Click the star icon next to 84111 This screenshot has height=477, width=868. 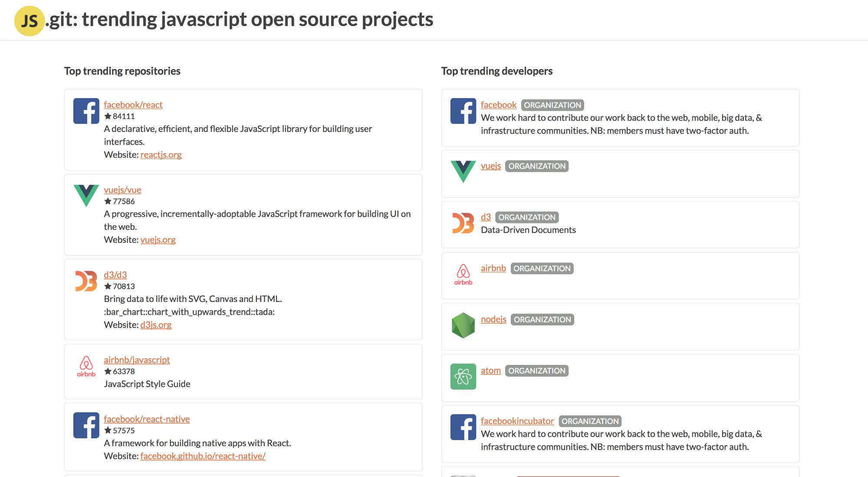pyautogui.click(x=108, y=116)
